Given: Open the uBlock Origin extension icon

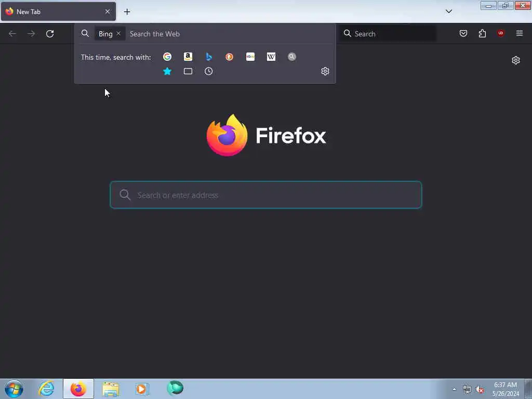Looking at the screenshot, I should point(500,33).
